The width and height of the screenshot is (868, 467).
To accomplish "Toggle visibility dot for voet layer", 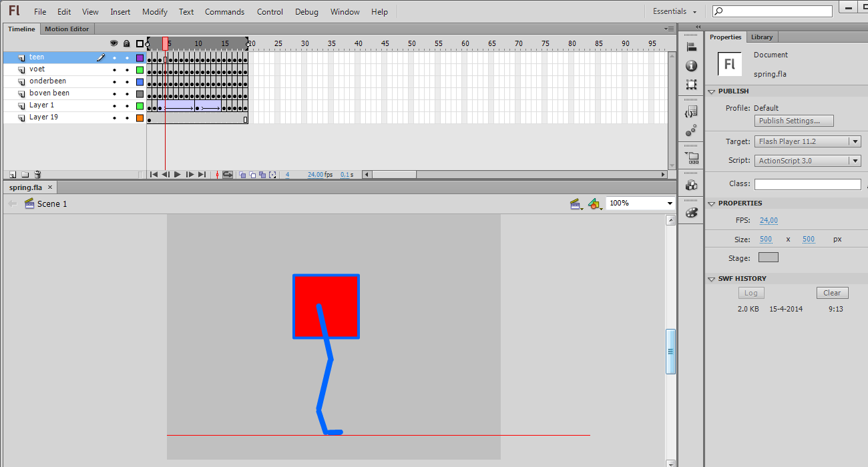I will pyautogui.click(x=114, y=69).
